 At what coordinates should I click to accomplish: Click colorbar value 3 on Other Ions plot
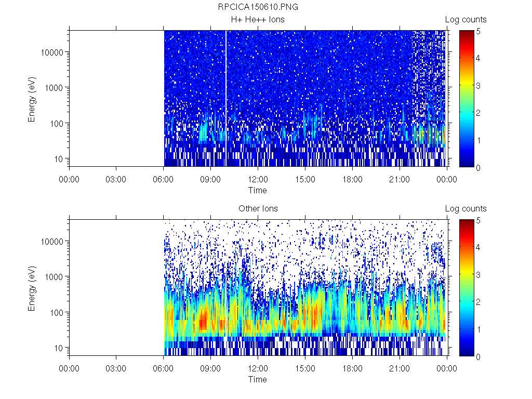(x=478, y=275)
